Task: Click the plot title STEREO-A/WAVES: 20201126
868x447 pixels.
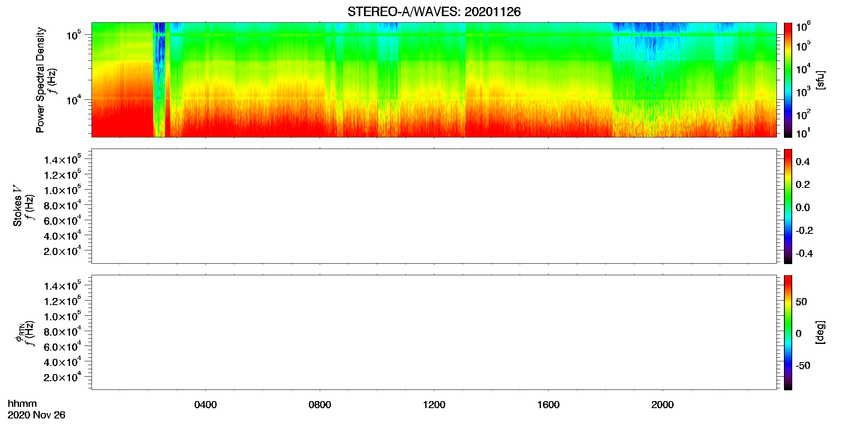Action: (x=434, y=12)
